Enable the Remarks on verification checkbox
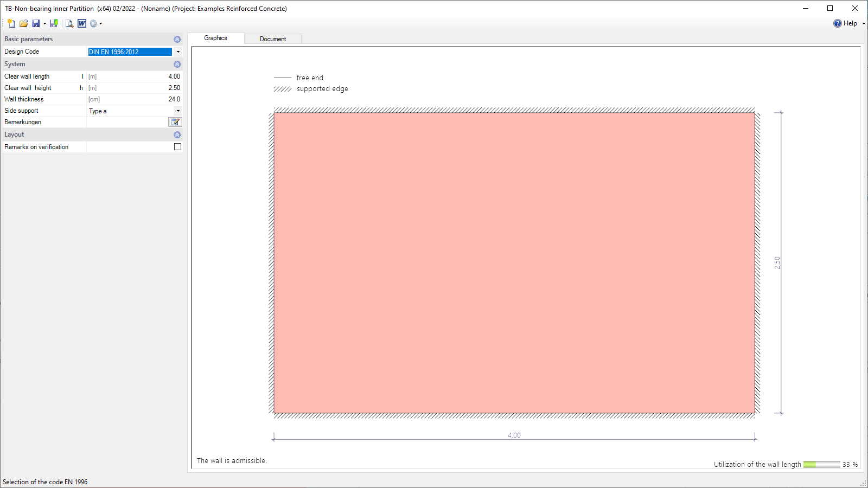The image size is (868, 488). click(x=177, y=147)
